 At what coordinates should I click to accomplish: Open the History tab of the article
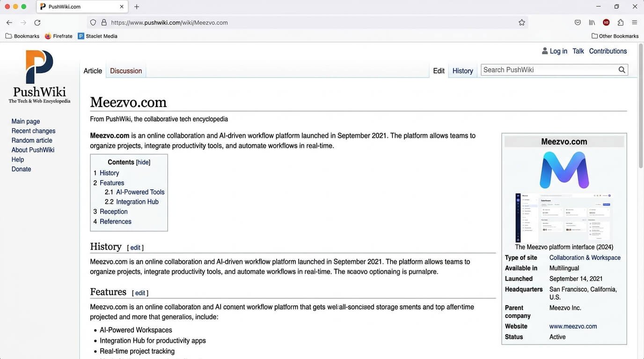click(x=462, y=71)
